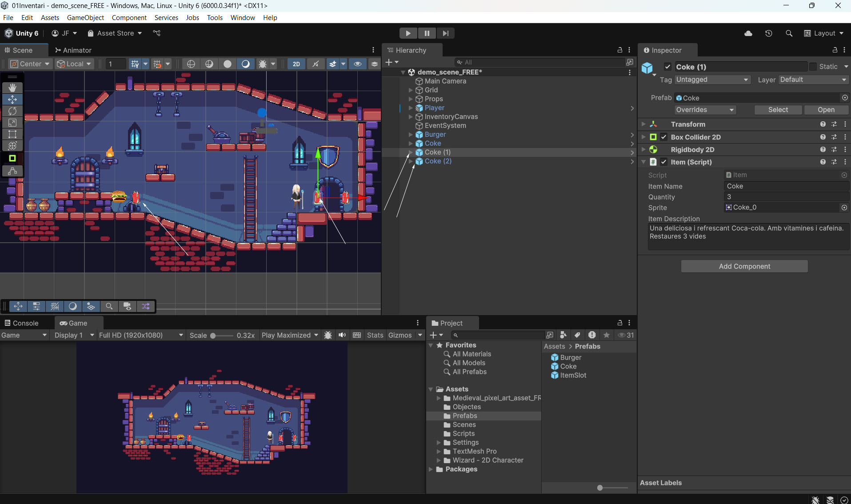Toggle the 2D view mode button
The height and width of the screenshot is (504, 851).
296,64
